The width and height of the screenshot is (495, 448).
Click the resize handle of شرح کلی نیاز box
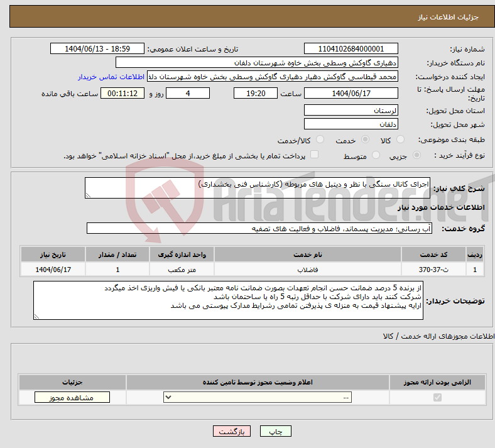pos(88,195)
